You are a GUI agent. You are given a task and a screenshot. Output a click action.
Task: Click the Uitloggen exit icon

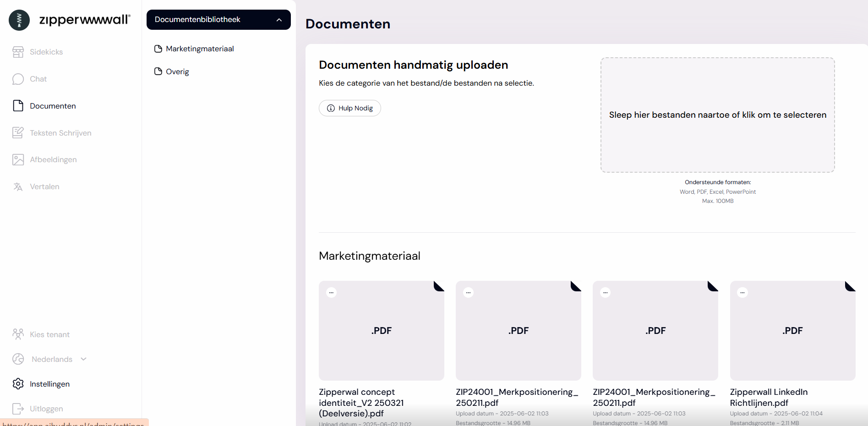pyautogui.click(x=18, y=409)
